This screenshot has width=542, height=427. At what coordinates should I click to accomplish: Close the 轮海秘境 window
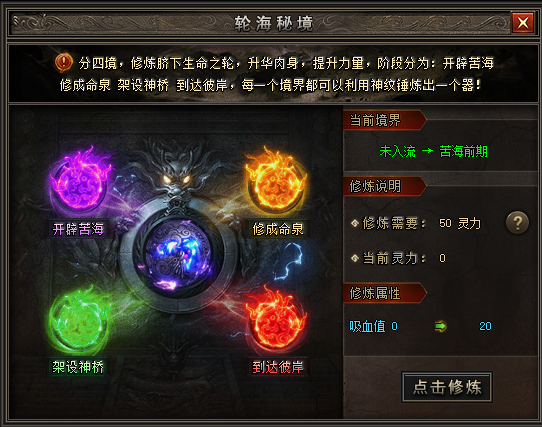(523, 23)
